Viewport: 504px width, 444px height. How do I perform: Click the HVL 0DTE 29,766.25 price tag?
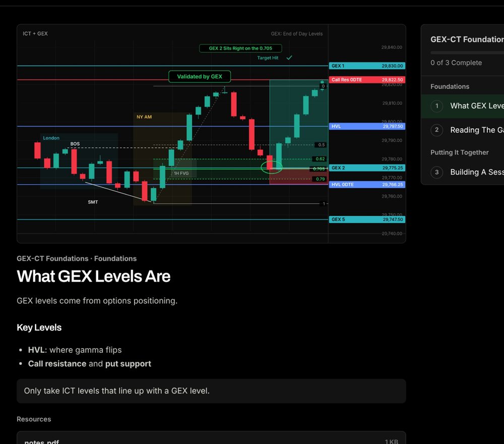(367, 184)
